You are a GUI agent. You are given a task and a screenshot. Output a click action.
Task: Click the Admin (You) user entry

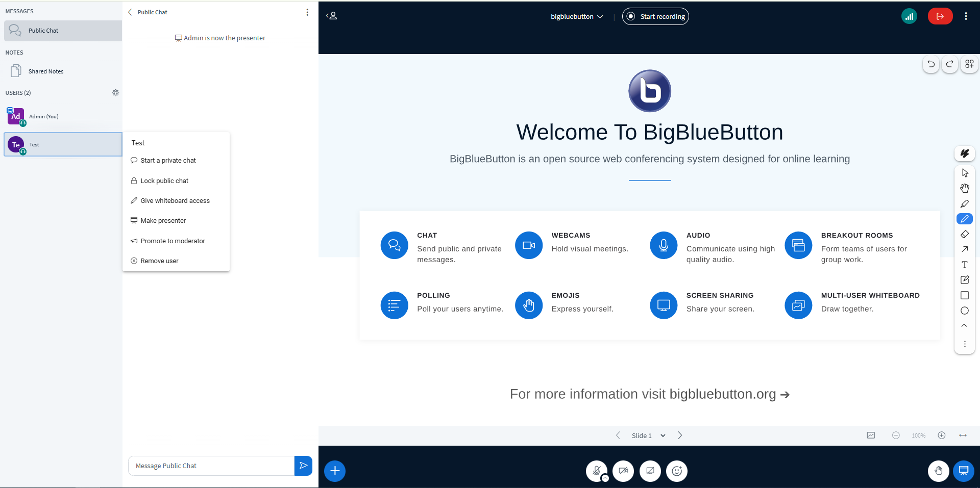[63, 117]
